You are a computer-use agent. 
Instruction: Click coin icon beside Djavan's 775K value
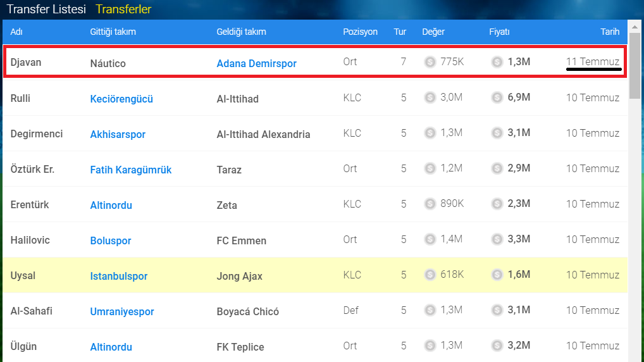[x=430, y=62]
